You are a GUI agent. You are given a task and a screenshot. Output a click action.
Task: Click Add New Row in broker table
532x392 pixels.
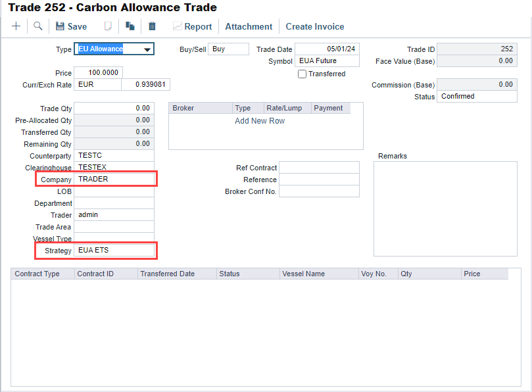coord(260,121)
